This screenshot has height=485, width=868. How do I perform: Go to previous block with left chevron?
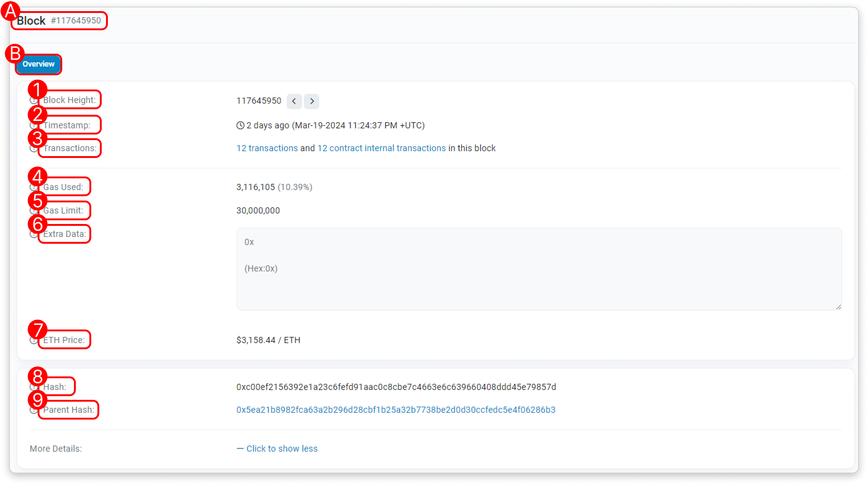coord(294,101)
